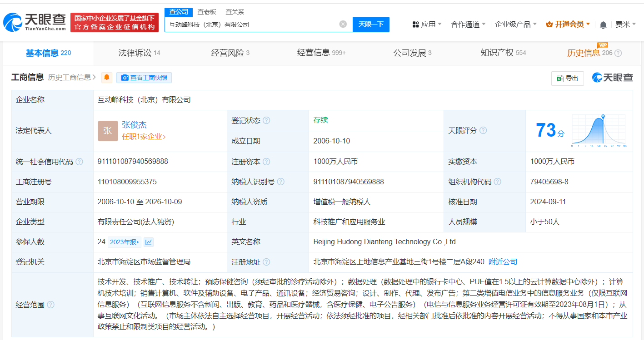Click the 天眼一下 search button
Screen dimensions: 644x340
pyautogui.click(x=371, y=24)
